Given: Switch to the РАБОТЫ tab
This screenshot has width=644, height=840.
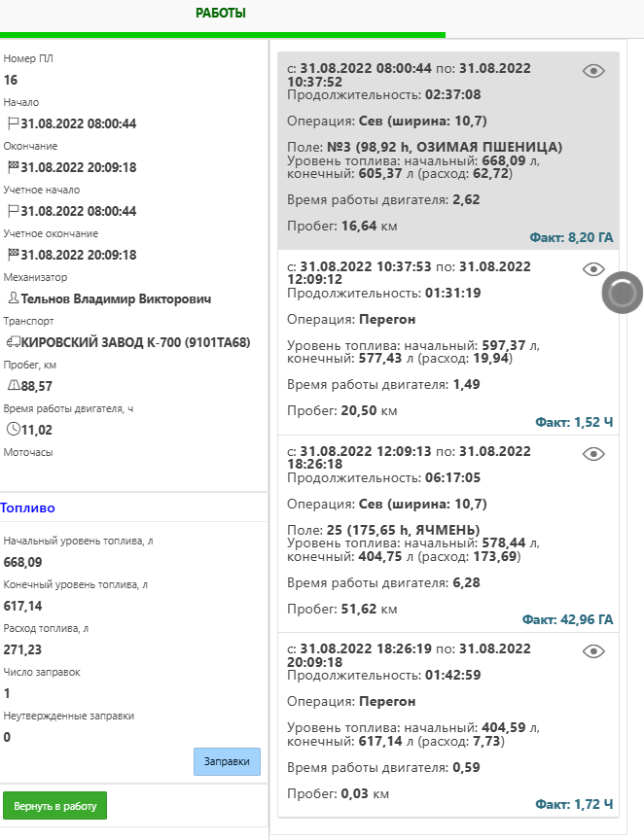Looking at the screenshot, I should [x=221, y=14].
